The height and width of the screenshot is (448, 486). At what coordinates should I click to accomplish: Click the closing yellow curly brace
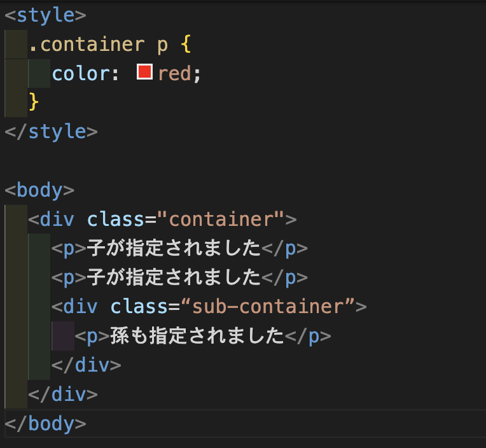34,102
